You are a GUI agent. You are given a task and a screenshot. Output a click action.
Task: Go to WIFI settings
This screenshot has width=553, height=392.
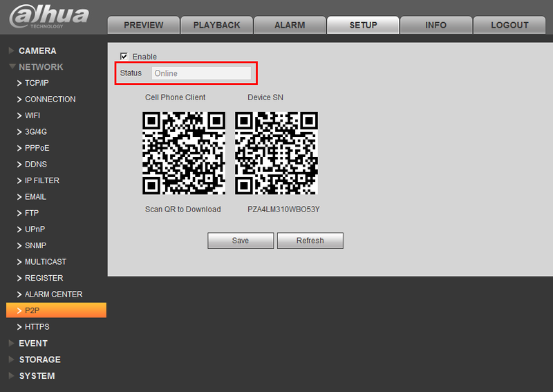click(32, 115)
